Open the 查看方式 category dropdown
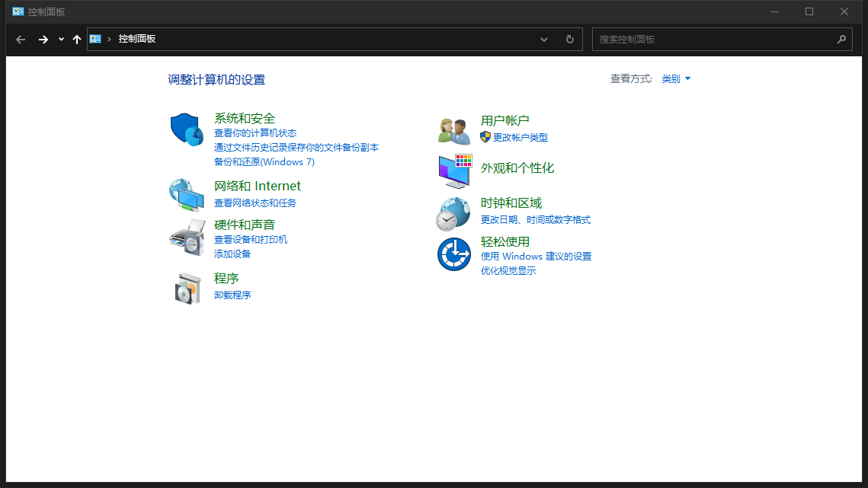This screenshot has height=488, width=868. (674, 78)
